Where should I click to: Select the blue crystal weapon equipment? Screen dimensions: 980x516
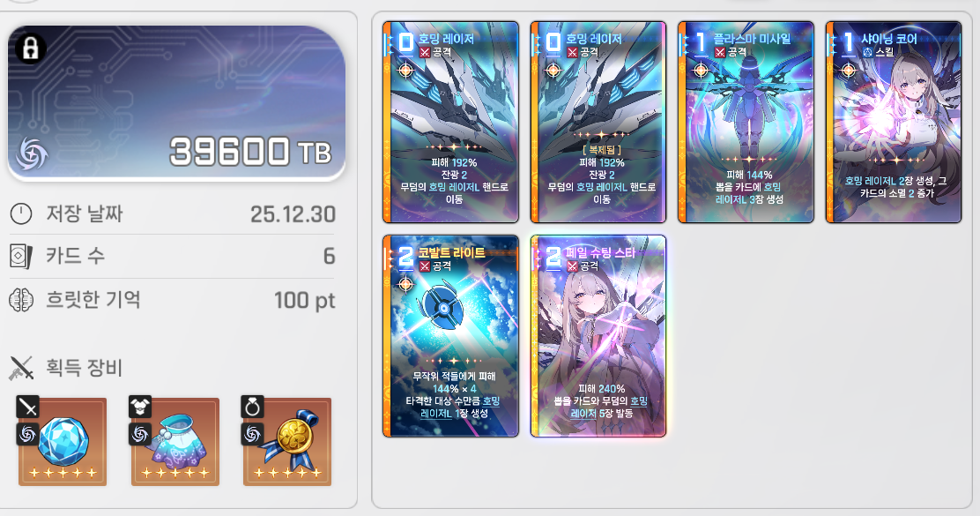click(63, 442)
